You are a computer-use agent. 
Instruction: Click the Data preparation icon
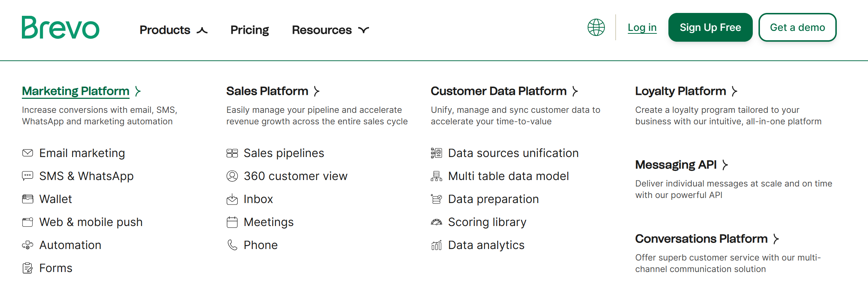coord(437,199)
